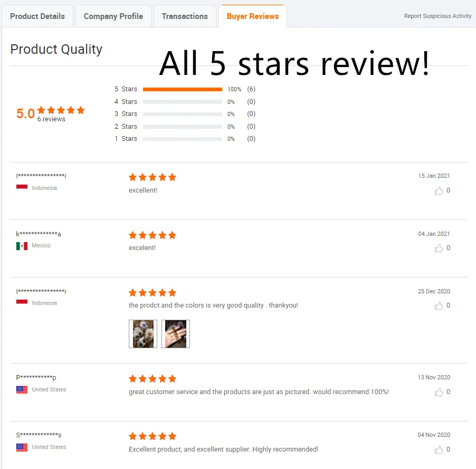The height and width of the screenshot is (469, 476).
Task: Open the Transactions tab
Action: pyautogui.click(x=185, y=16)
